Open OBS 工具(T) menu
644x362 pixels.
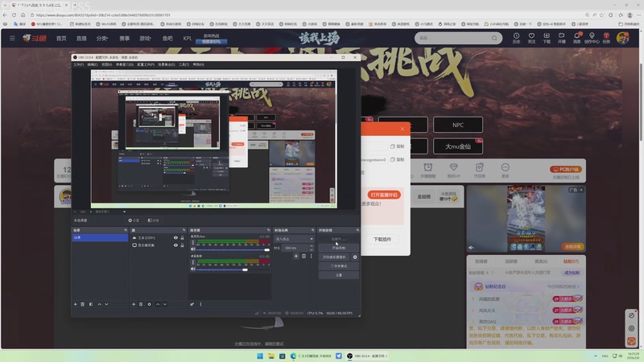[x=184, y=64]
